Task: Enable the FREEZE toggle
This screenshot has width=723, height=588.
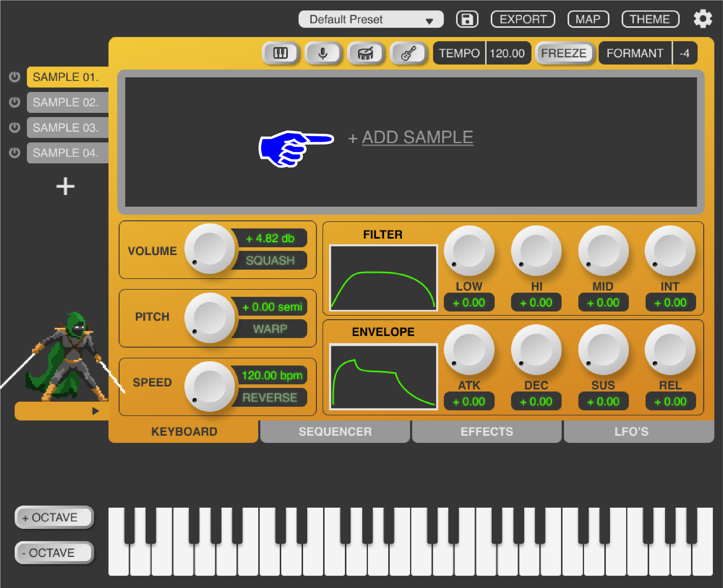Action: [564, 53]
